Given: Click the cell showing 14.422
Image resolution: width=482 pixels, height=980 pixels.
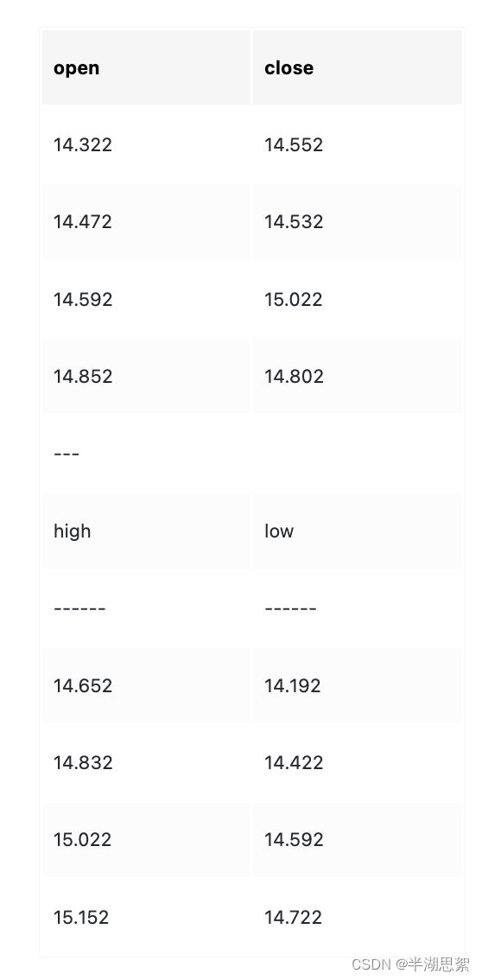Looking at the screenshot, I should click(358, 762).
